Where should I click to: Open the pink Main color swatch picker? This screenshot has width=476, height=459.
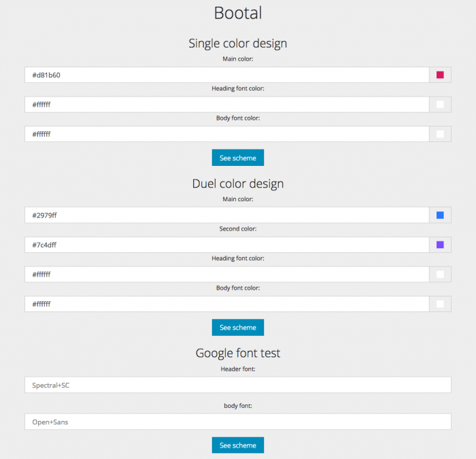440,75
